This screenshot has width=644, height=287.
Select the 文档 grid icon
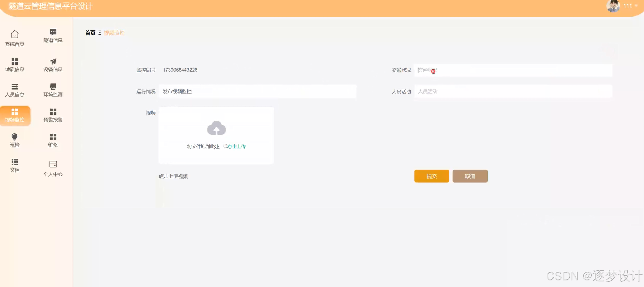pos(15,162)
